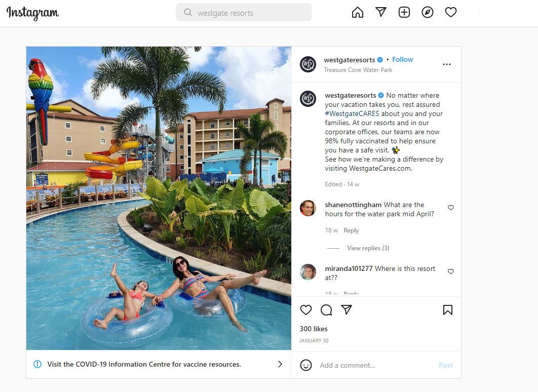Open the emoji picker smiley icon
Image resolution: width=538 pixels, height=392 pixels.
(305, 365)
